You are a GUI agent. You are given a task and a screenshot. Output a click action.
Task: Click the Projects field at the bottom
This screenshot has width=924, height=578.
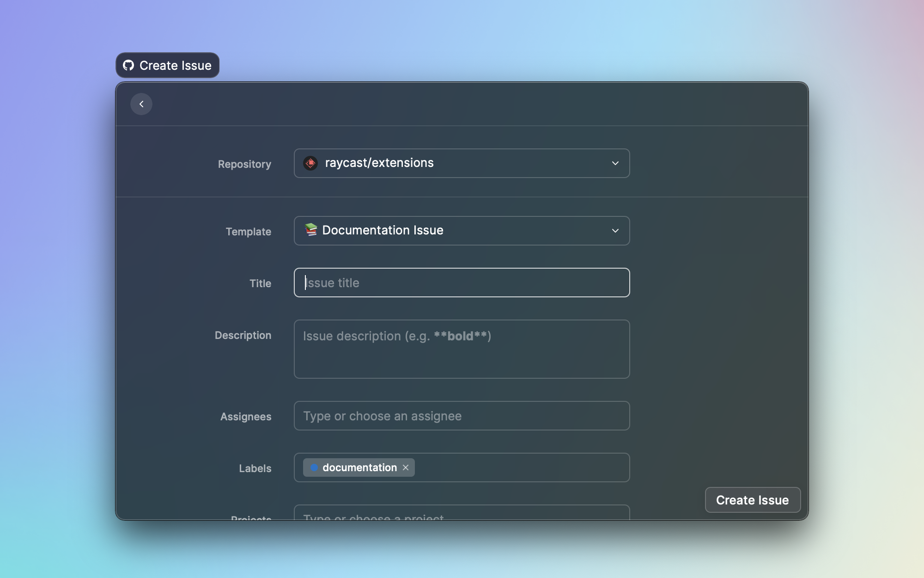click(x=462, y=514)
